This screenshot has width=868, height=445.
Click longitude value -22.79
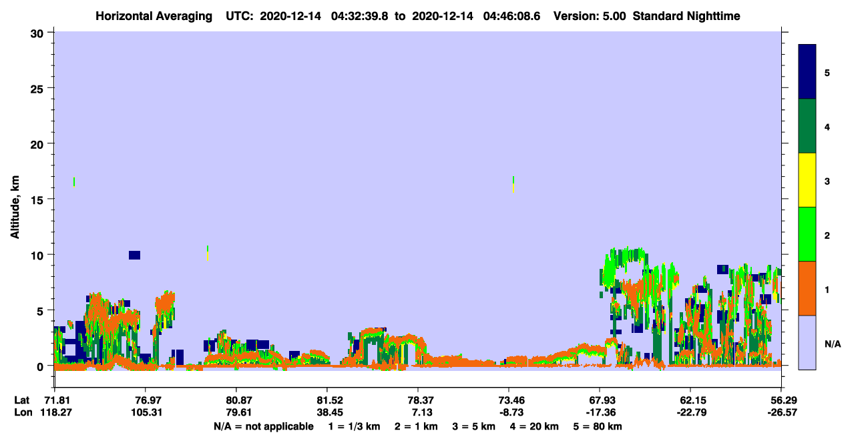pyautogui.click(x=690, y=412)
